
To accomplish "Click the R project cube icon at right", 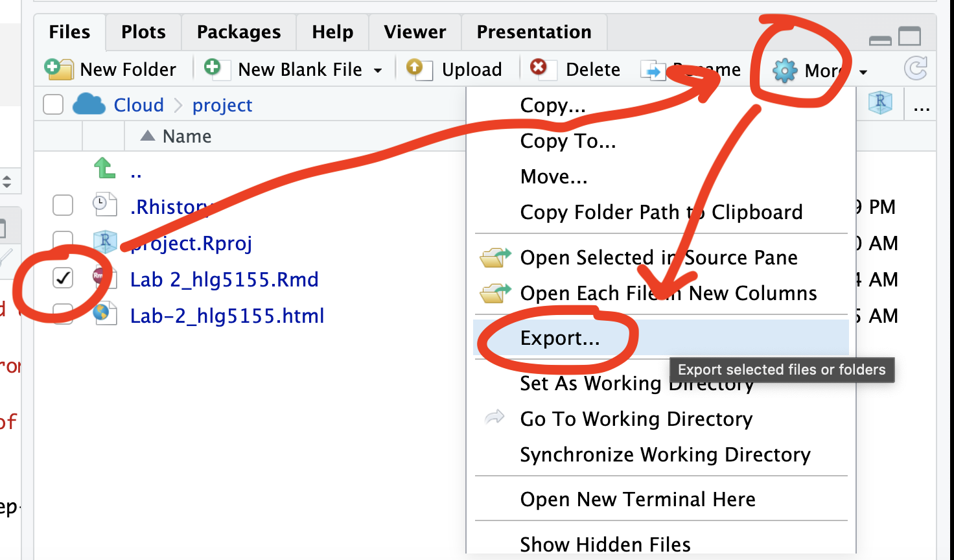I will 880,102.
